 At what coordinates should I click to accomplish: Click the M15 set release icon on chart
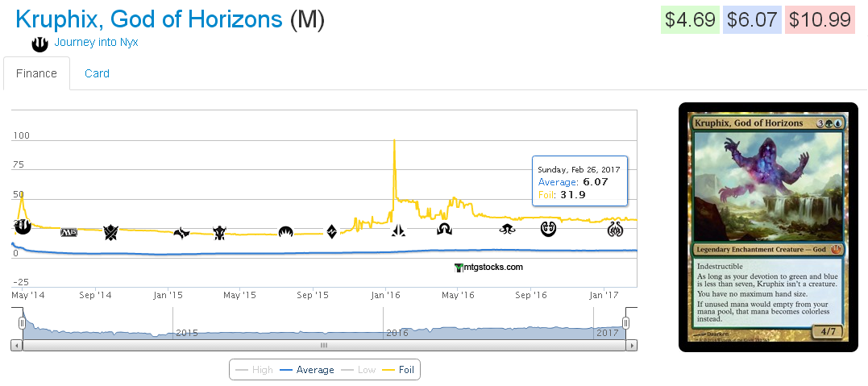(x=69, y=233)
